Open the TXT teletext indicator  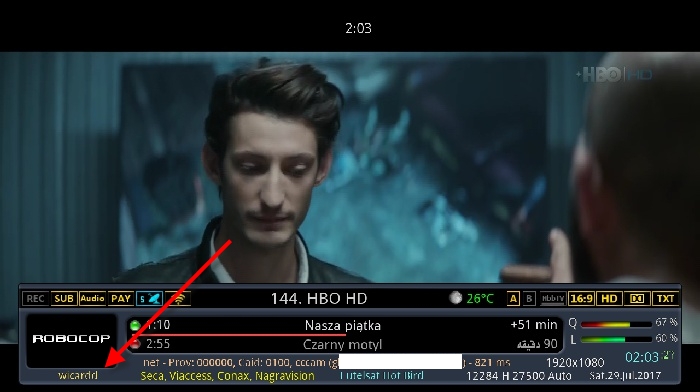click(665, 299)
